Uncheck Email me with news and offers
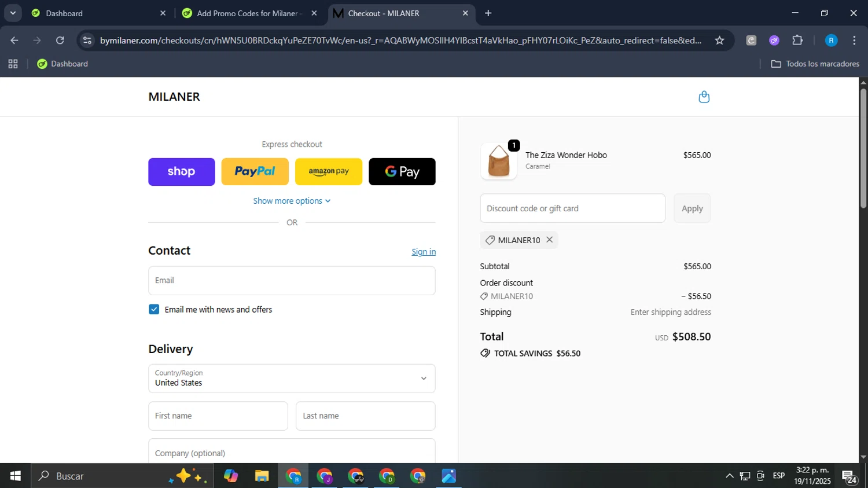 (x=154, y=309)
